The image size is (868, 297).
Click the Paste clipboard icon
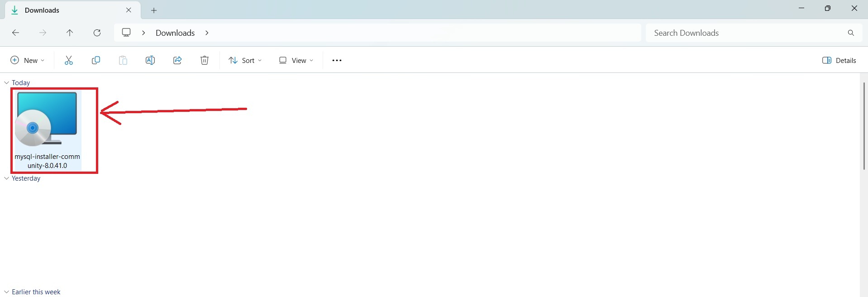pos(123,60)
